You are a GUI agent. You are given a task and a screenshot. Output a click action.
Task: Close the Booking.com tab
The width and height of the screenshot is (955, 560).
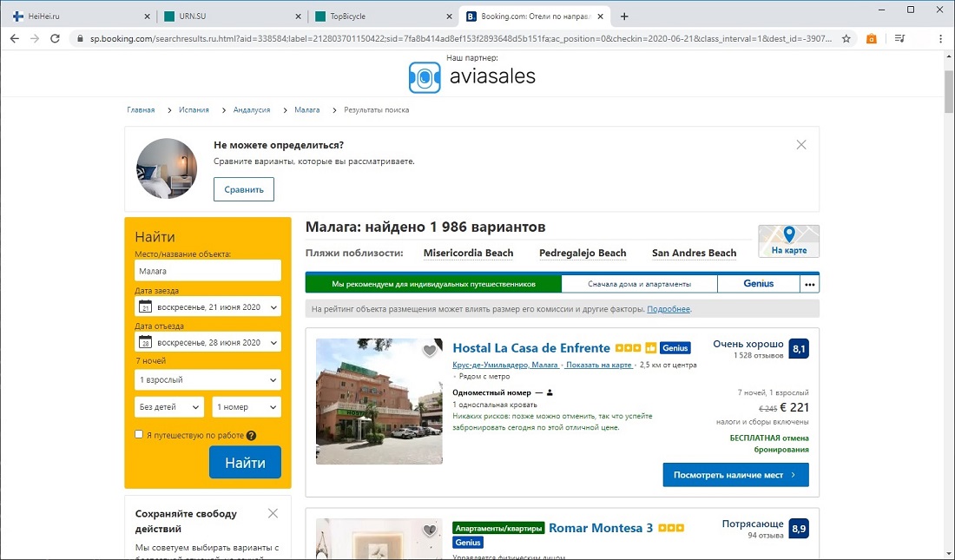600,16
